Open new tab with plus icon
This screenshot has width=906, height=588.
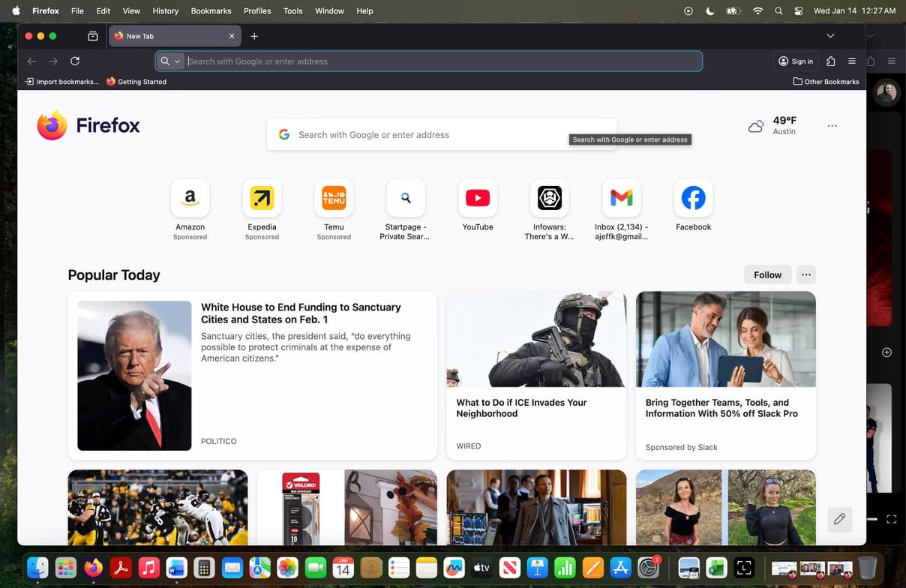[x=254, y=36]
